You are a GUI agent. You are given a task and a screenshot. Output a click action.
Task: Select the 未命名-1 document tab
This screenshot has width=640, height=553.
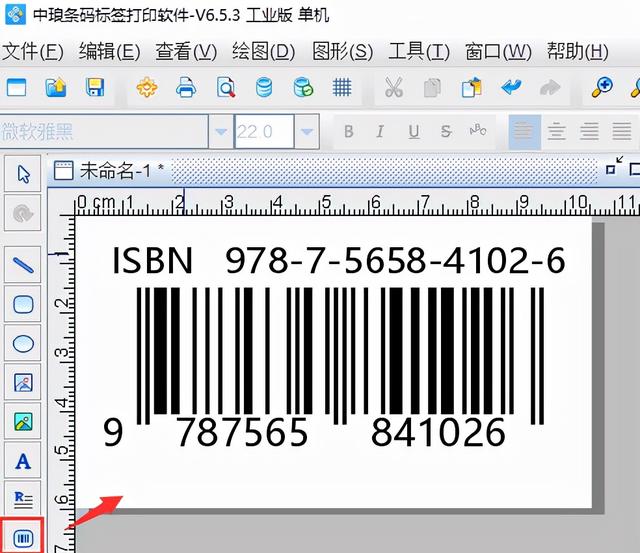tap(109, 171)
